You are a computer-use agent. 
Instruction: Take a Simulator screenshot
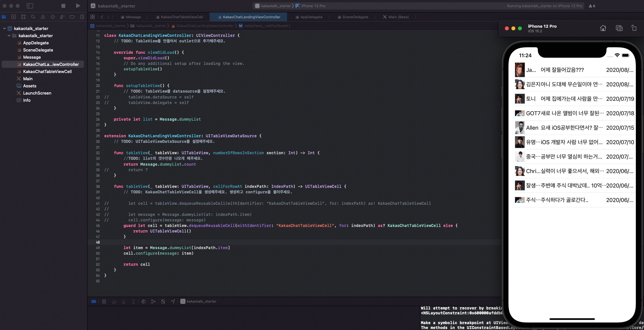point(619,28)
